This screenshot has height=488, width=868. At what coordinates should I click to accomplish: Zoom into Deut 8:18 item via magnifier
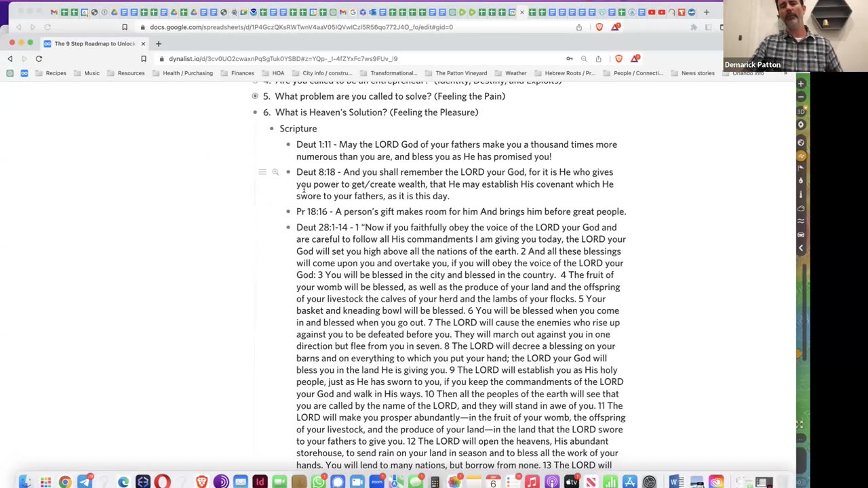tap(275, 172)
